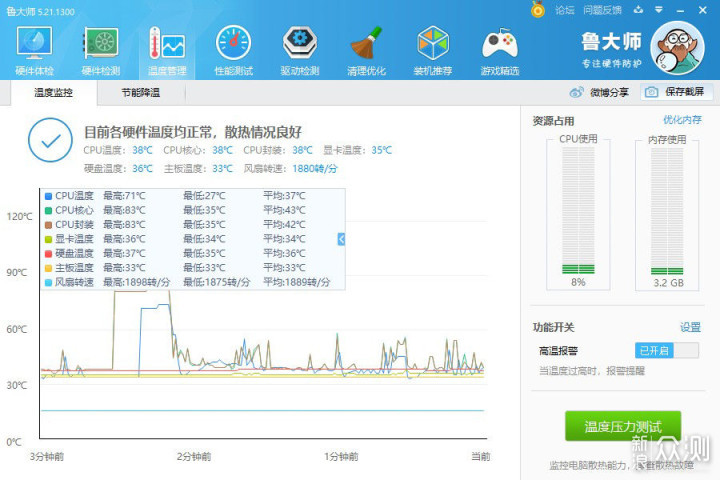Share via 微博分享 button
This screenshot has width=720, height=480.
[x=599, y=92]
